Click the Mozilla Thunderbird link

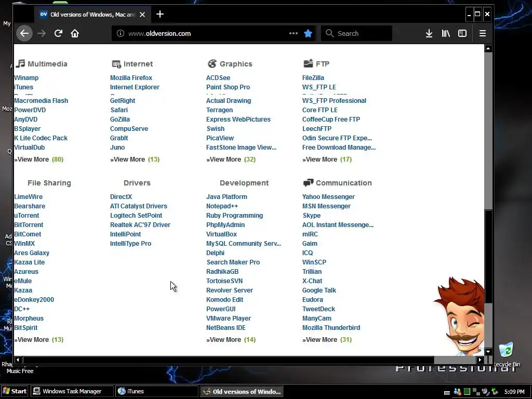(x=331, y=328)
